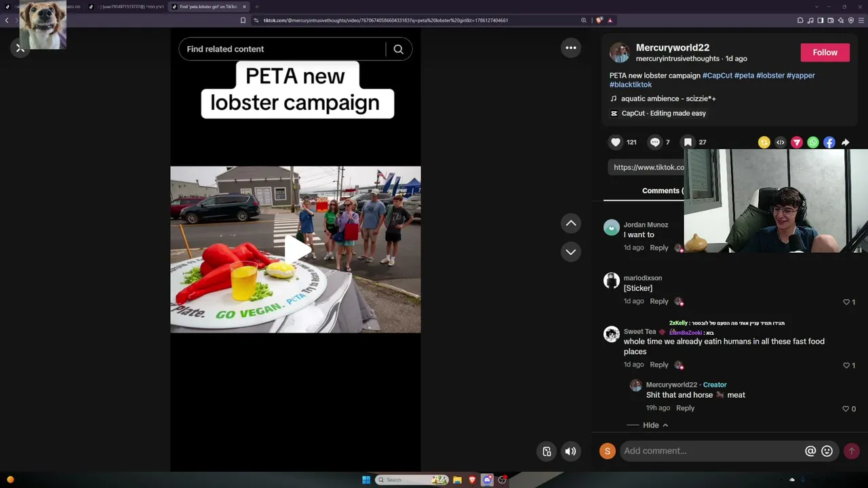Switch to the 'Find peta lobster girl' tab
This screenshot has height=488, width=868.
click(208, 7)
